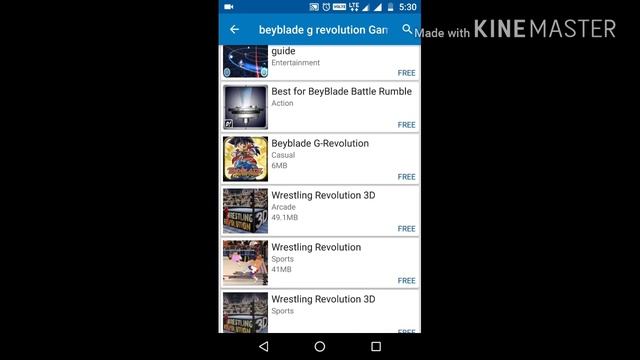Image resolution: width=640 pixels, height=360 pixels.
Task: Open Best for BeyBlade Battle Rumble thumbnail
Action: tap(245, 107)
